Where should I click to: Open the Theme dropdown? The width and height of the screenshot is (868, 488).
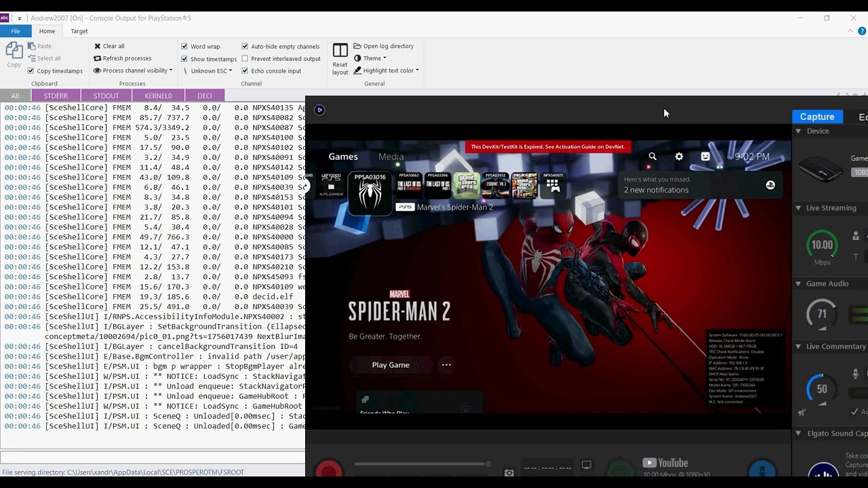pyautogui.click(x=370, y=58)
